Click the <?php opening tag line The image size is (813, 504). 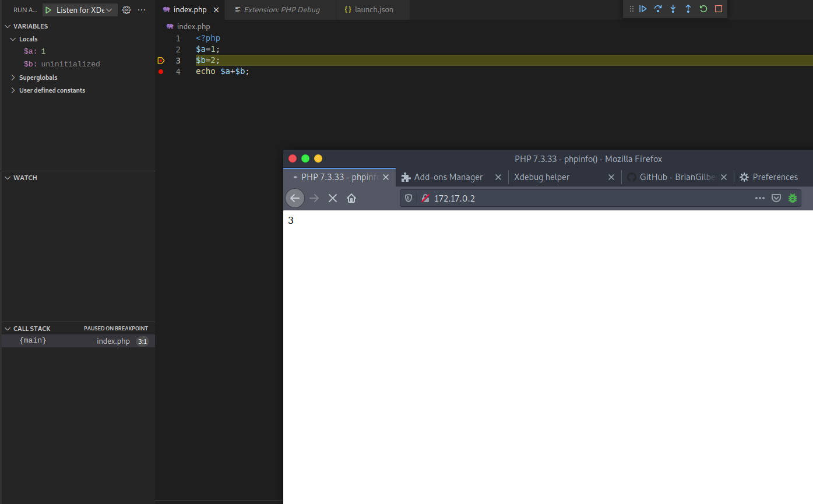point(208,38)
